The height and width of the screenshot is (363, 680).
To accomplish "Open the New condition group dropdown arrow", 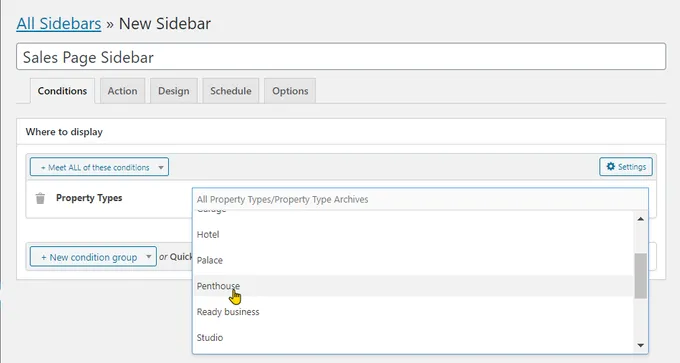I will click(x=148, y=257).
